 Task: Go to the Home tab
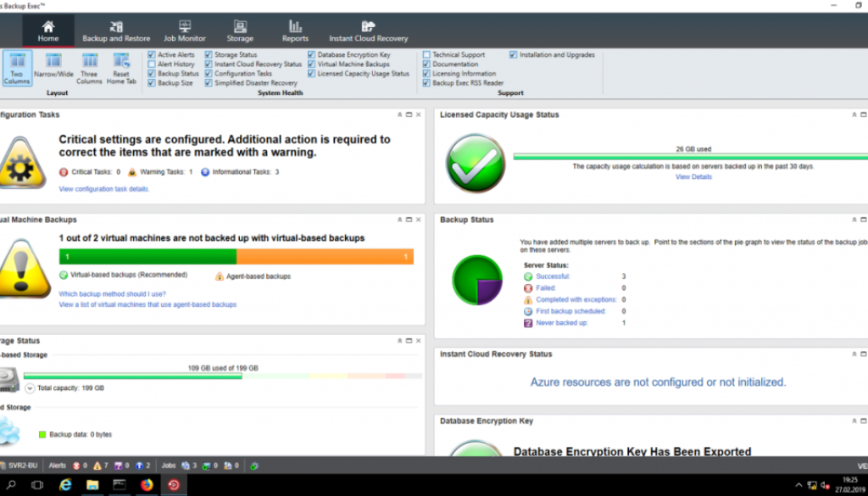[x=48, y=31]
